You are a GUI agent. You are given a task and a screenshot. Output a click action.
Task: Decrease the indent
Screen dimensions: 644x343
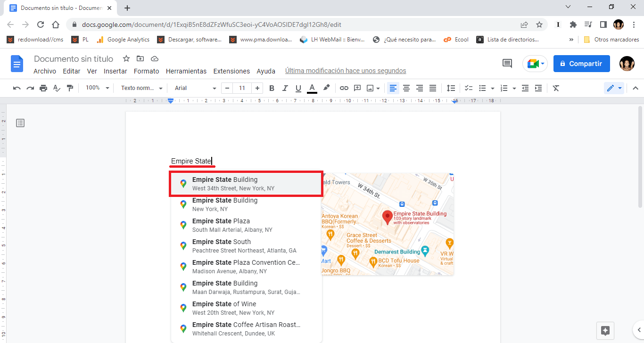click(x=525, y=88)
